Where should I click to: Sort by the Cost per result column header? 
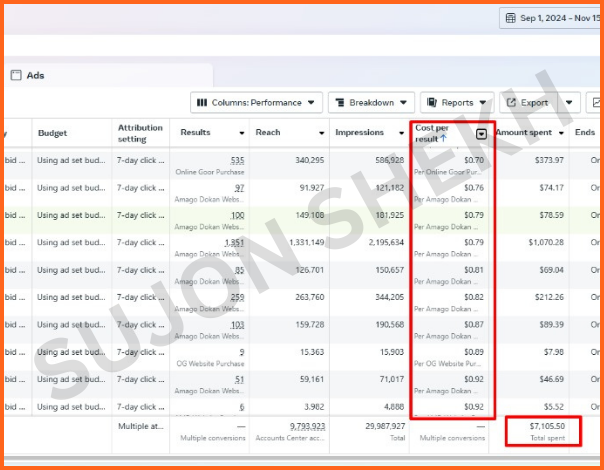pos(432,133)
